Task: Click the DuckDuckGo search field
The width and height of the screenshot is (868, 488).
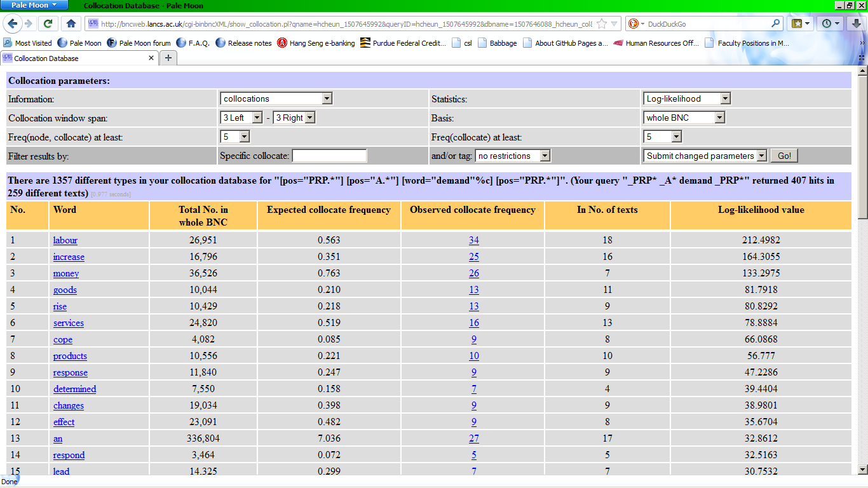Action: click(x=705, y=24)
